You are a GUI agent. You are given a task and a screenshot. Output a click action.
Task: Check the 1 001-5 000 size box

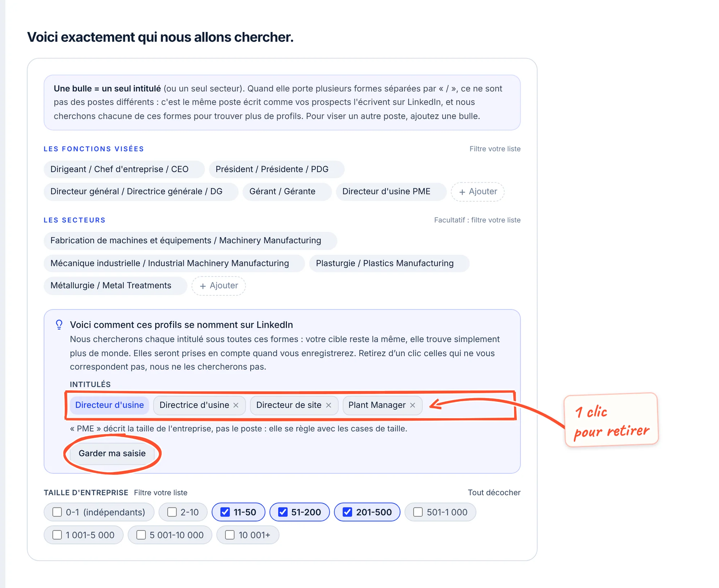pyautogui.click(x=57, y=535)
